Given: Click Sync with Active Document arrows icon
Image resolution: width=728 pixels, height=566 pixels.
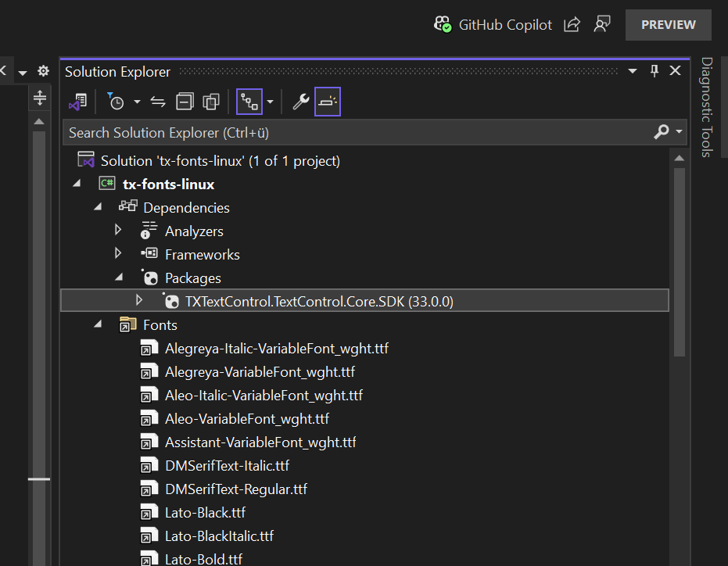Looking at the screenshot, I should (158, 102).
